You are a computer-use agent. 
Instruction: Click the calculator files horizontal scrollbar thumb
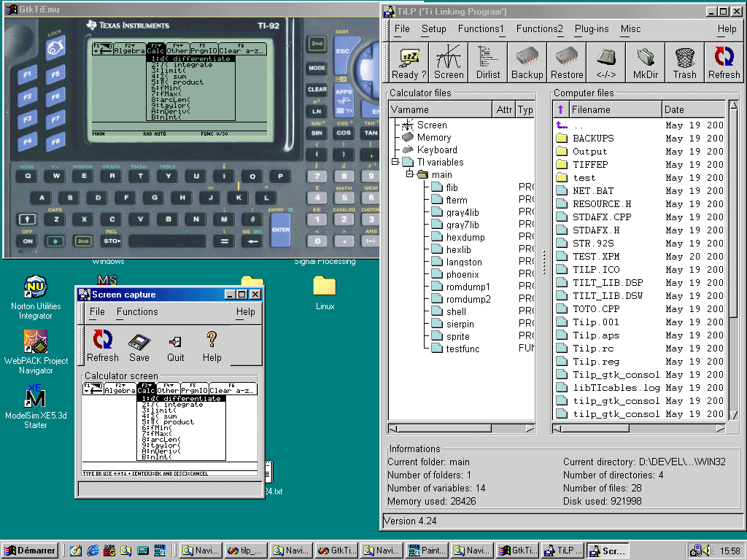pos(444,429)
